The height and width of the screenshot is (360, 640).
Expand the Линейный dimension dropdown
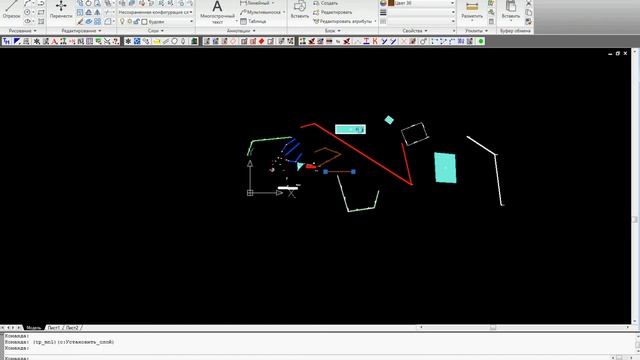273,3
